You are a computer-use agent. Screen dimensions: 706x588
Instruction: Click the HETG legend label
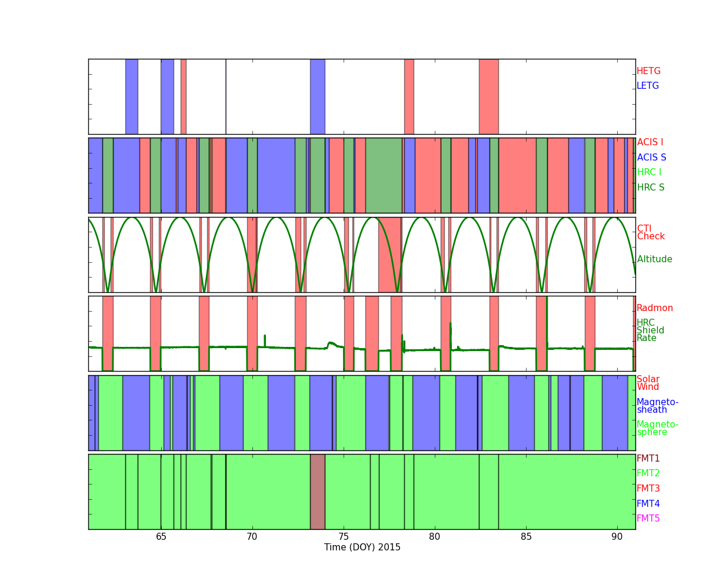point(648,71)
